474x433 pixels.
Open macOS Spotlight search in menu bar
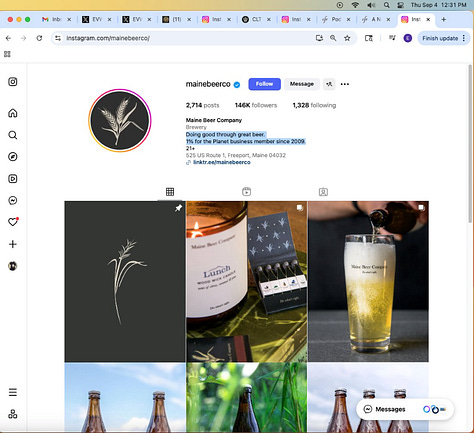pyautogui.click(x=386, y=5)
